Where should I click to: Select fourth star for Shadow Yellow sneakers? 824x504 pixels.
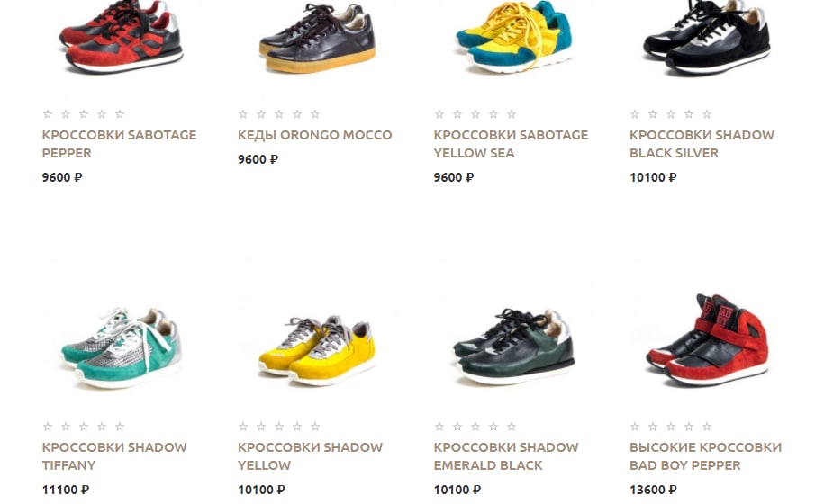(297, 427)
